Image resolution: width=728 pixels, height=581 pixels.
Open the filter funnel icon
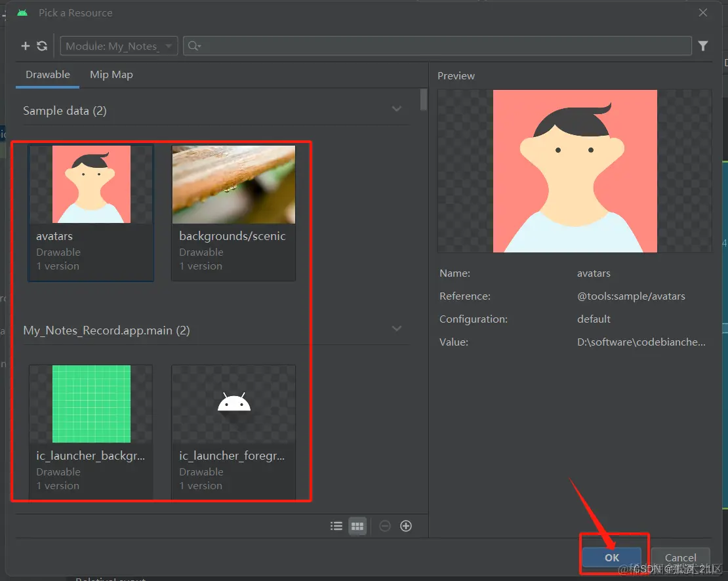point(703,46)
